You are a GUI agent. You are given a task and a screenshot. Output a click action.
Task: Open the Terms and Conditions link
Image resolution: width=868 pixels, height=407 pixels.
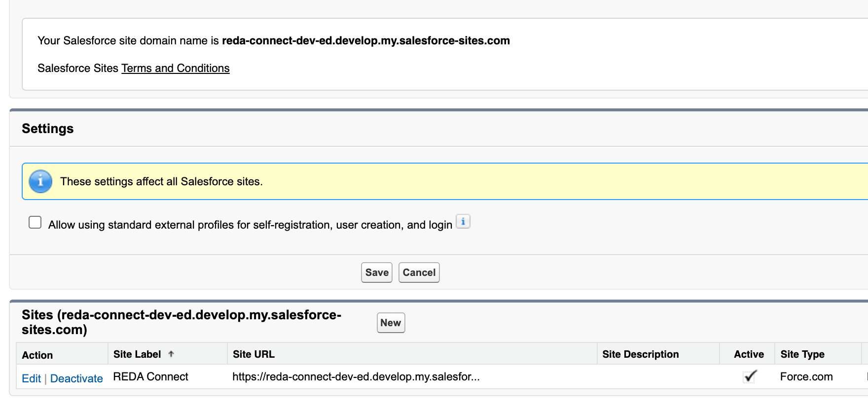point(176,68)
